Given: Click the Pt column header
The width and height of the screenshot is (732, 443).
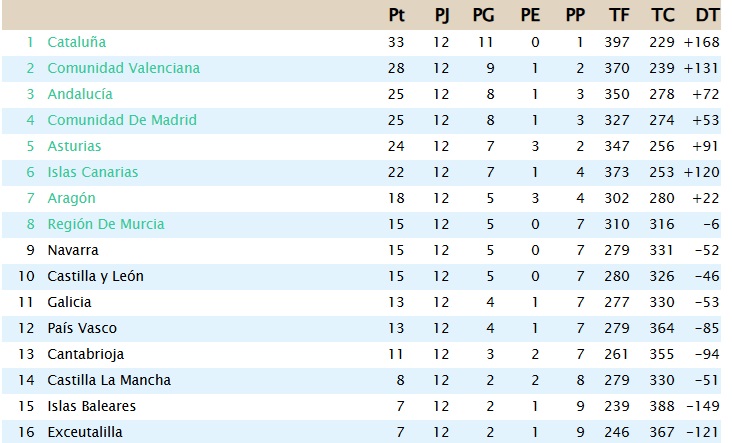Looking at the screenshot, I should (396, 15).
